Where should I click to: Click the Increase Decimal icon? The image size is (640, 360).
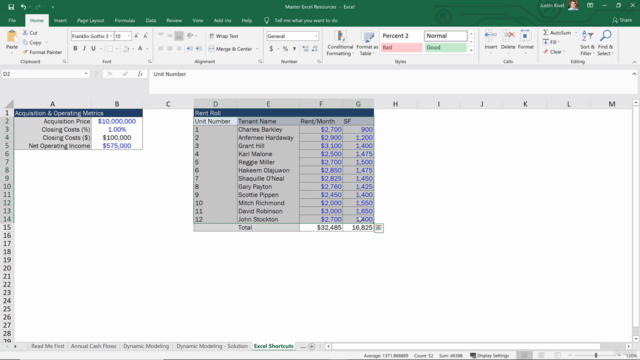coord(305,49)
